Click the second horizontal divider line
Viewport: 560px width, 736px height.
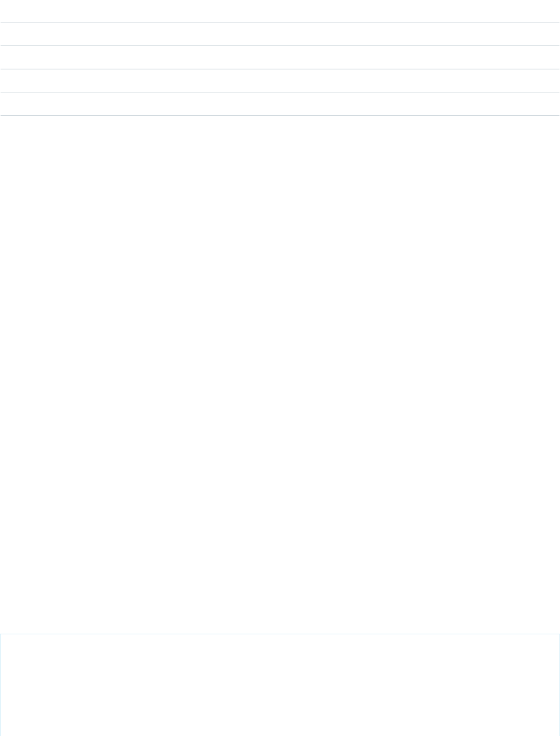click(280, 45)
